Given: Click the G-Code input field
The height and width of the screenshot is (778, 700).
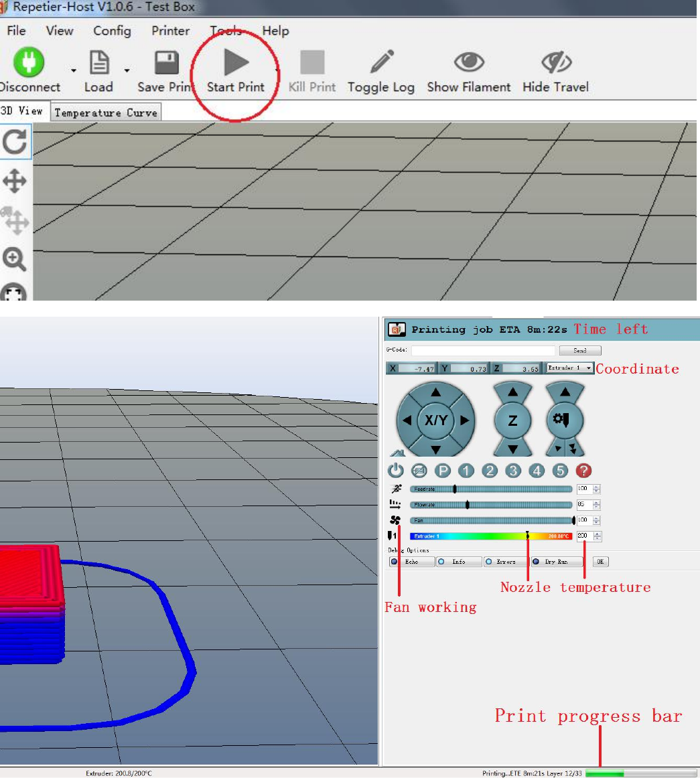Looking at the screenshot, I should 482,350.
